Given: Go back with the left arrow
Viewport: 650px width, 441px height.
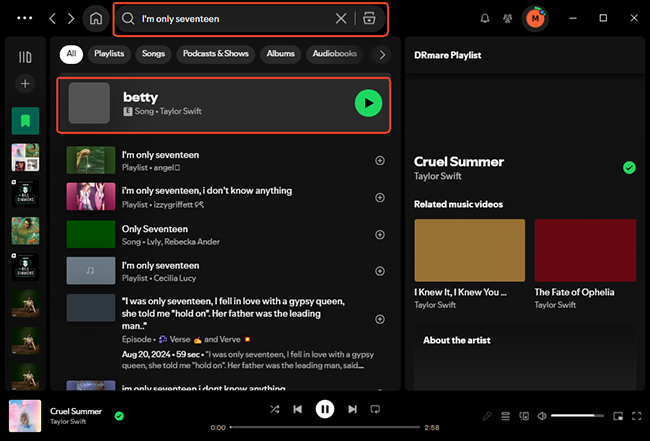Looking at the screenshot, I should pos(52,19).
